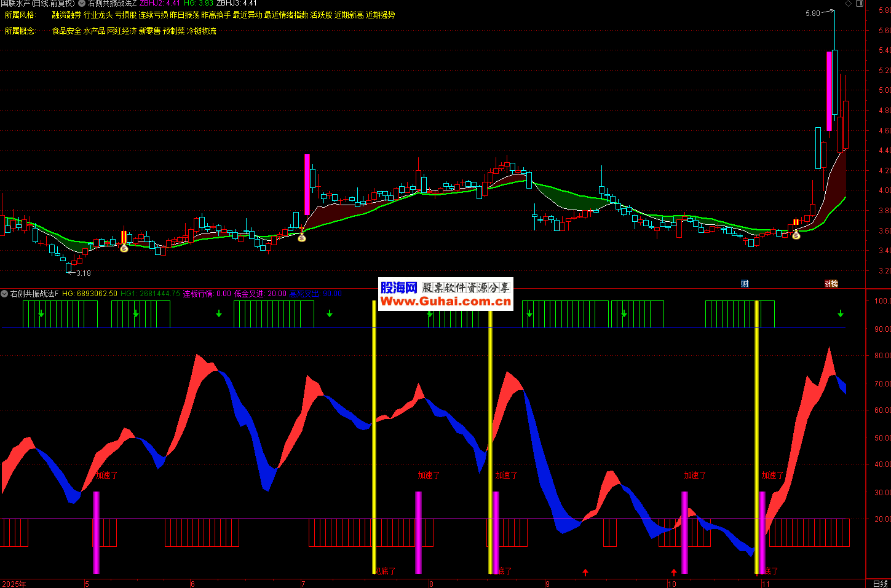Click the 行业龙头 style tag
The height and width of the screenshot is (588, 891).
[98, 15]
